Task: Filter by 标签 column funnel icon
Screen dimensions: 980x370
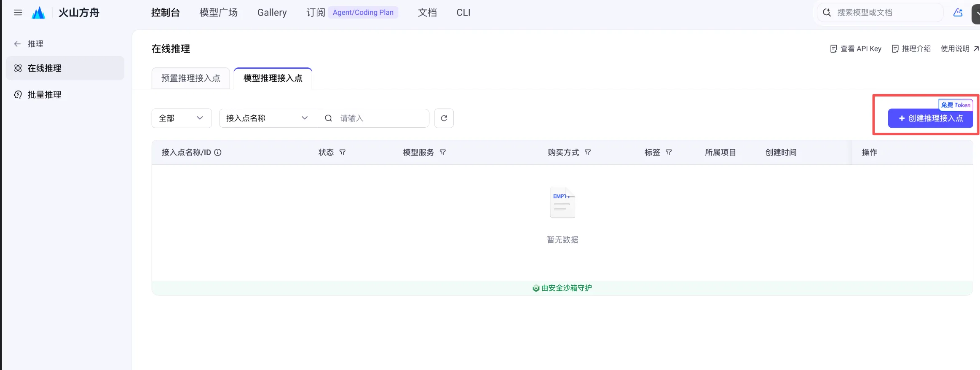Action: pos(669,153)
